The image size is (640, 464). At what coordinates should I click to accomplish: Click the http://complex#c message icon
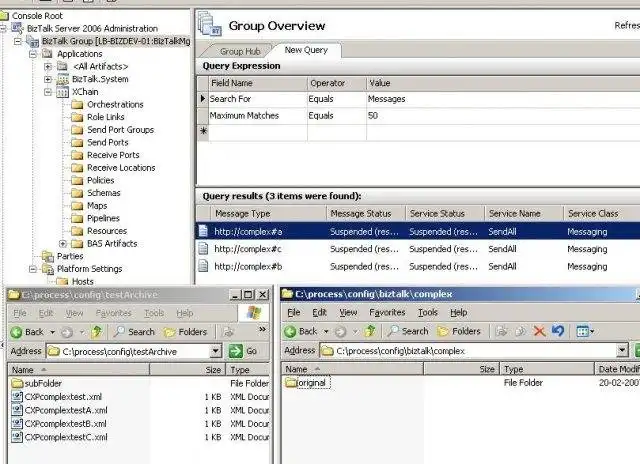[203, 249]
